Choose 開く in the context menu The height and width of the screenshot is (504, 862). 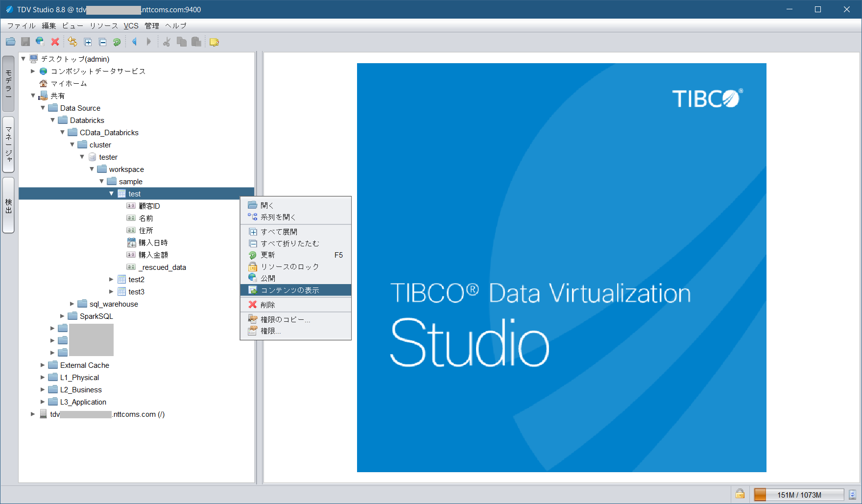(296, 205)
